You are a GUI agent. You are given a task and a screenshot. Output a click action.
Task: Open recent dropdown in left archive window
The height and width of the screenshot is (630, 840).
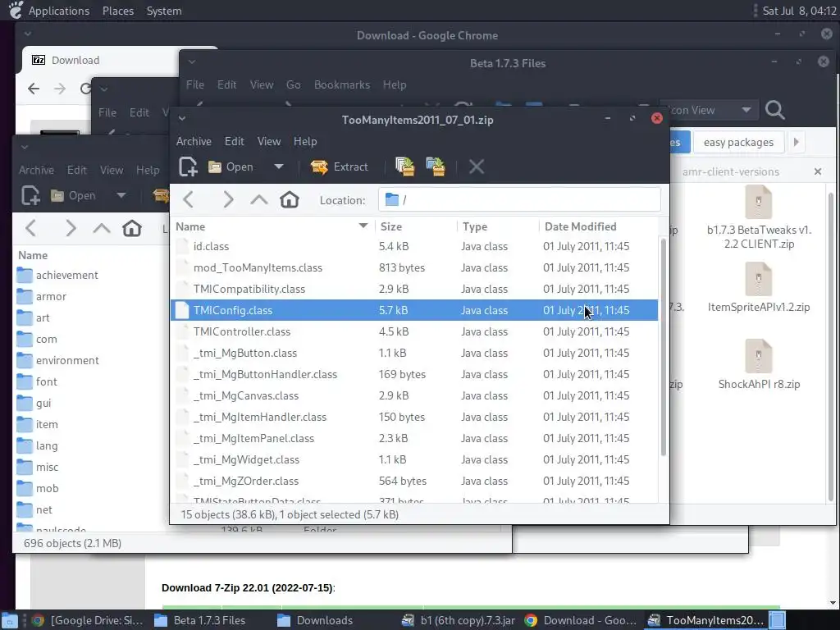pyautogui.click(x=121, y=195)
